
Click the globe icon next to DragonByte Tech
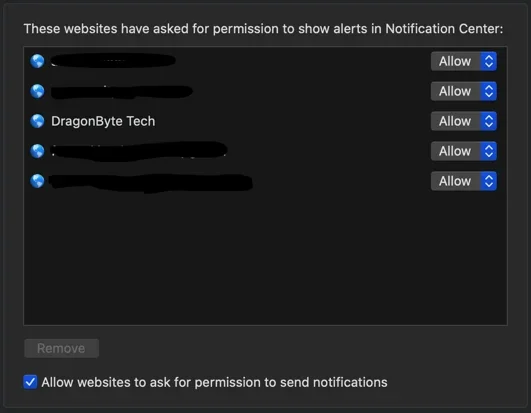pos(37,121)
